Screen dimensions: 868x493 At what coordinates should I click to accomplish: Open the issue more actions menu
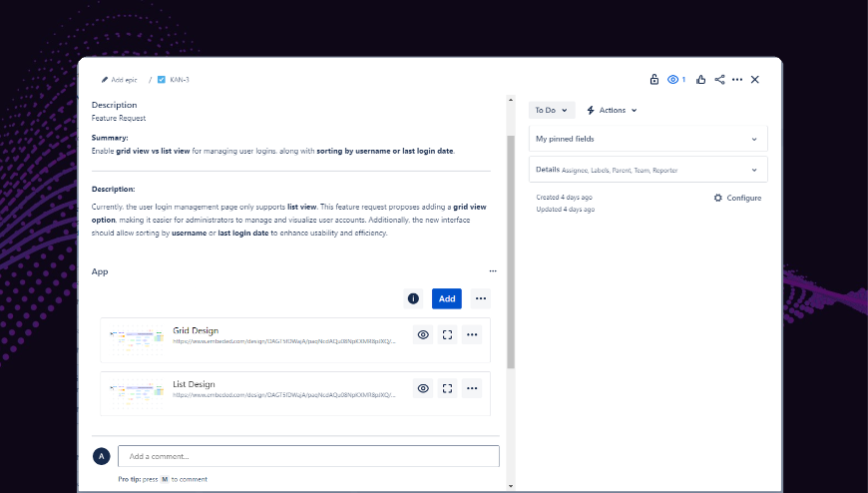pos(737,79)
